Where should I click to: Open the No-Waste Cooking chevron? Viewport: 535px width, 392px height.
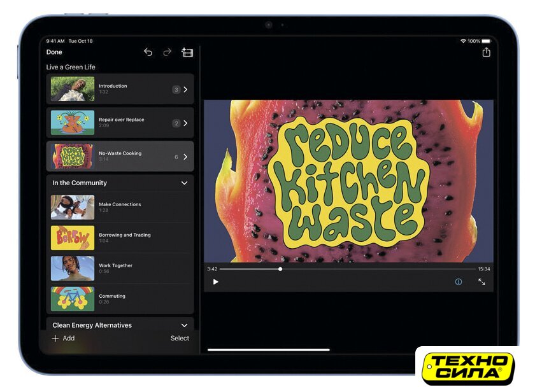(x=185, y=157)
